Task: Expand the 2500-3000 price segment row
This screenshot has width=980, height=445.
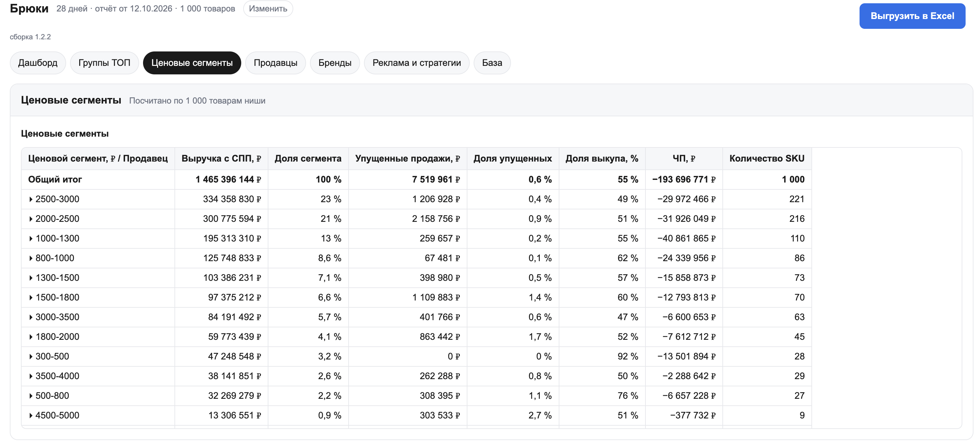Action: [x=31, y=199]
